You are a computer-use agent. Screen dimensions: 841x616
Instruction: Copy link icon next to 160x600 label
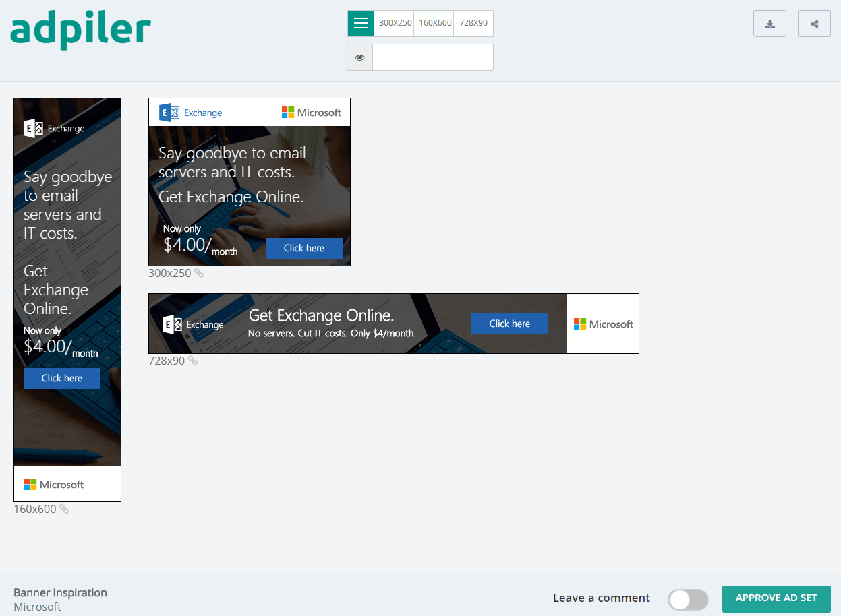click(64, 509)
